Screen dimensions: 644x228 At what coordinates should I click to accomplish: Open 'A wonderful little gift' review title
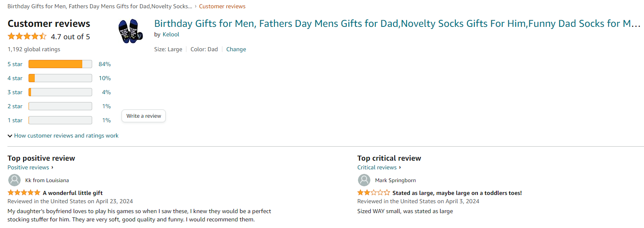coord(73,193)
